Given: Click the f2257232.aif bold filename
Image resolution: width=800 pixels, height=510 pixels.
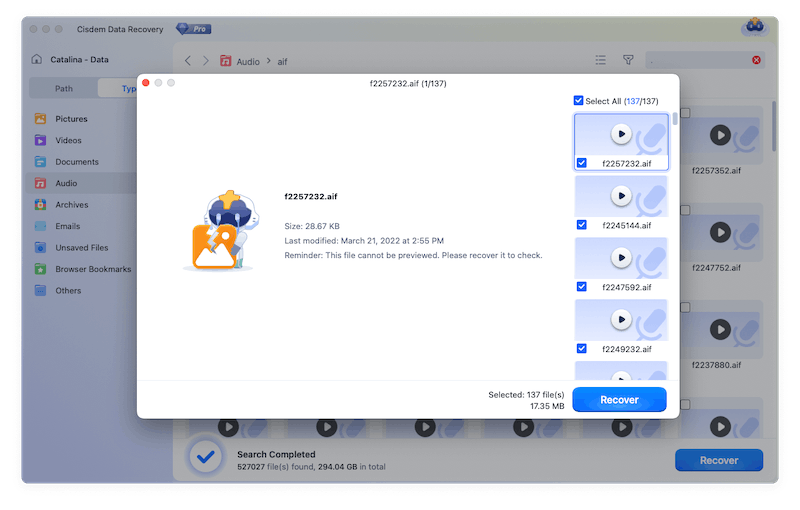Looking at the screenshot, I should click(x=311, y=196).
